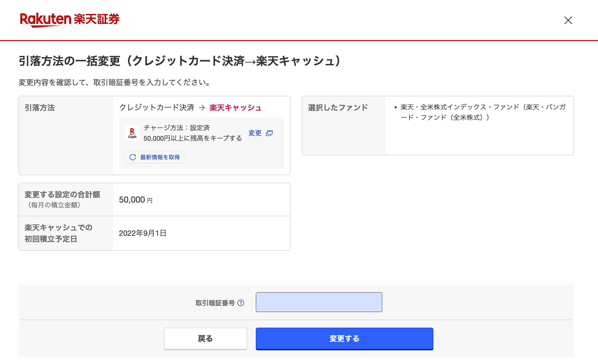
Task: Click the 取引暗証番号 field label
Action: pyautogui.click(x=215, y=303)
